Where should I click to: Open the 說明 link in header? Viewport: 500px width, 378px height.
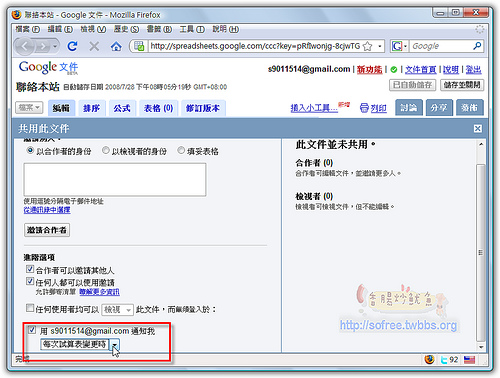[451, 69]
